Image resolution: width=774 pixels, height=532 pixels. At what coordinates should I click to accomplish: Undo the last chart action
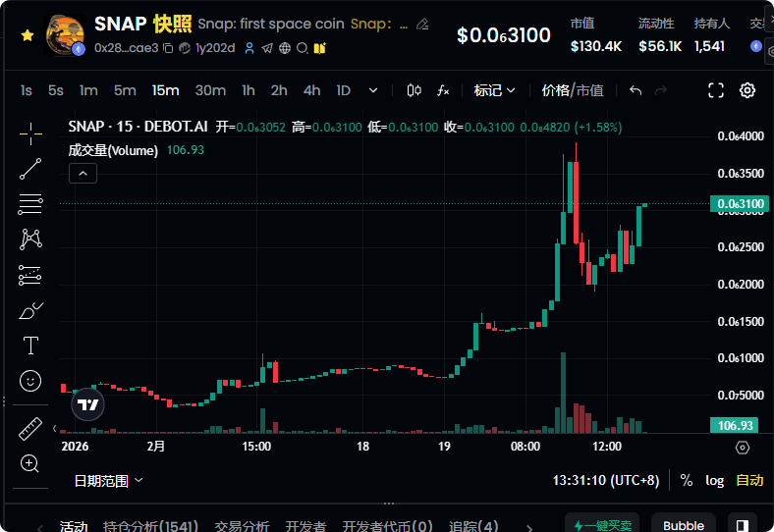tap(636, 90)
